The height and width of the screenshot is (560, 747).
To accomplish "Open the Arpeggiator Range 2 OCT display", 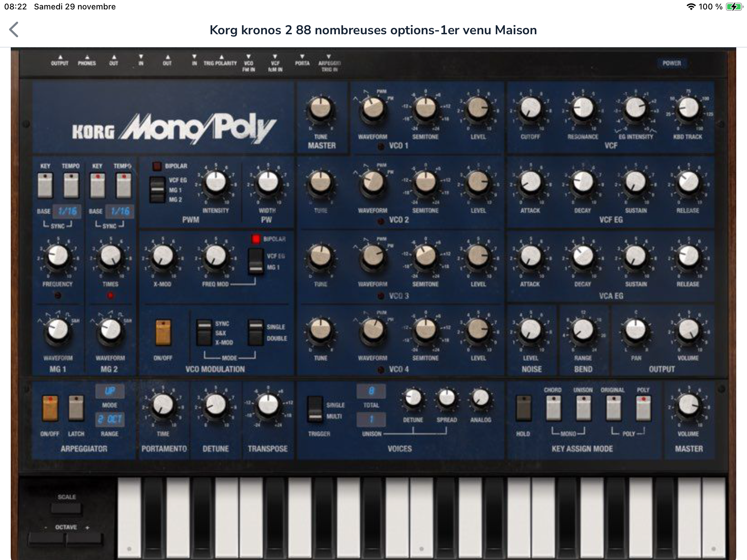I will point(110,420).
